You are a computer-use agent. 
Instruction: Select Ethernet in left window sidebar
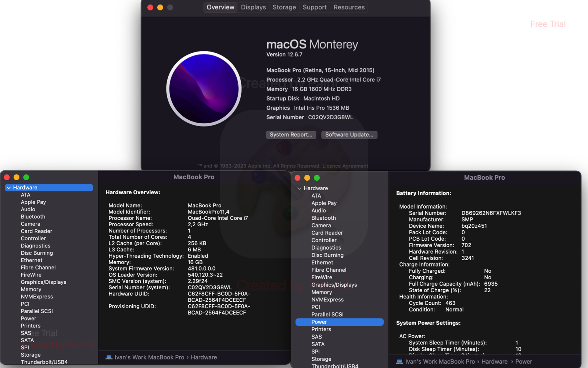(32, 260)
